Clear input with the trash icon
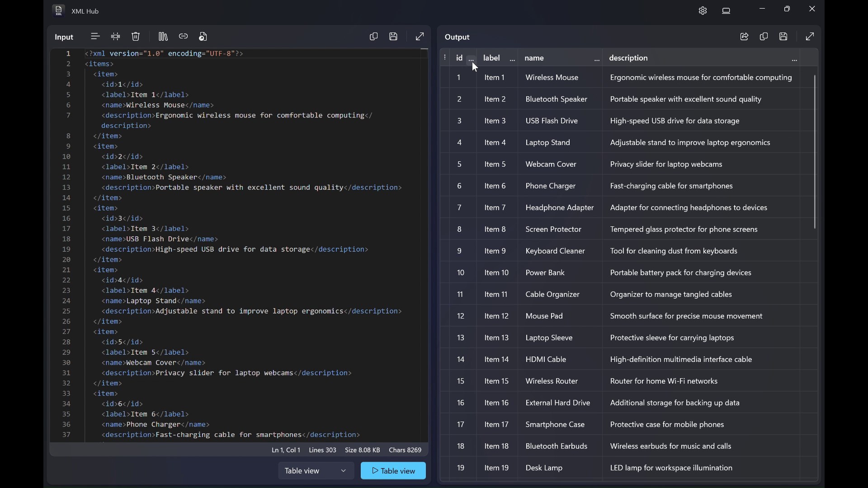Viewport: 868px width, 488px height. (136, 37)
